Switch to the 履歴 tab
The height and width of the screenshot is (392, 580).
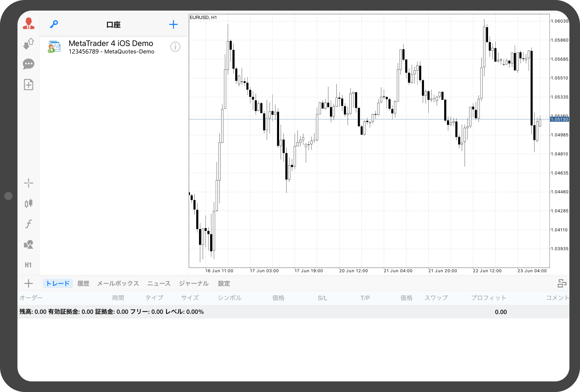coord(83,284)
